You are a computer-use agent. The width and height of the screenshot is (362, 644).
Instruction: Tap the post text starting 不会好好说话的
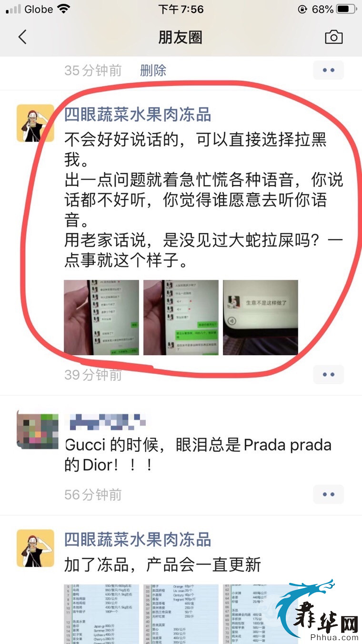(x=203, y=200)
